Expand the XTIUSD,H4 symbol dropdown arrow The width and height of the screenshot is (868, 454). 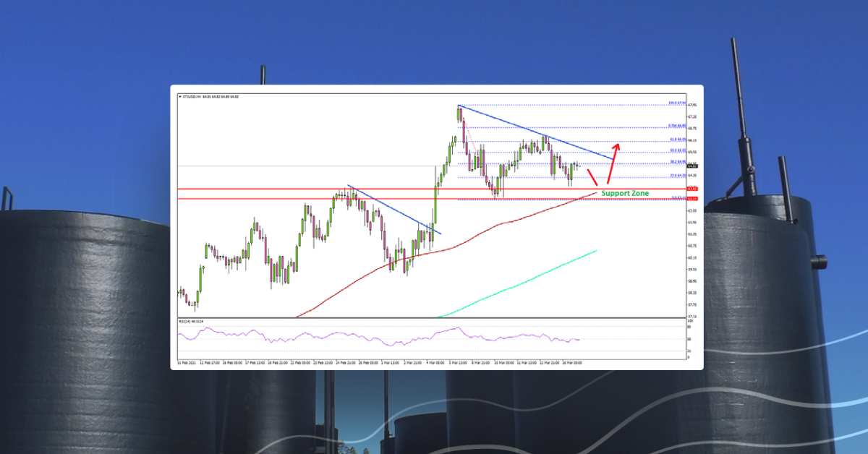point(181,95)
